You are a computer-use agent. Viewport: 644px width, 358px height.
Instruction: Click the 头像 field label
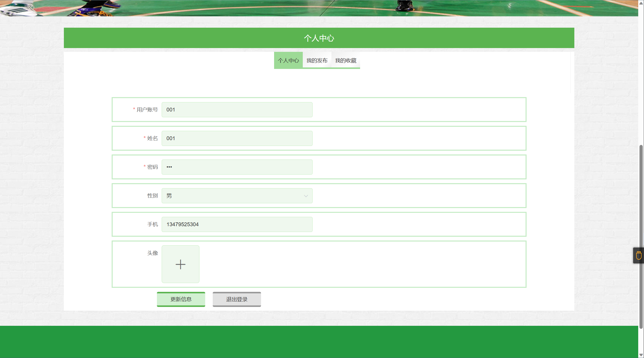pos(152,253)
